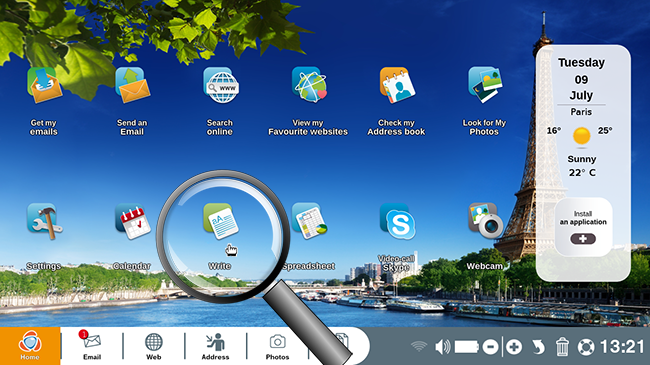Start the Video-call Skype app
This screenshot has height=365, width=650.
point(397,221)
